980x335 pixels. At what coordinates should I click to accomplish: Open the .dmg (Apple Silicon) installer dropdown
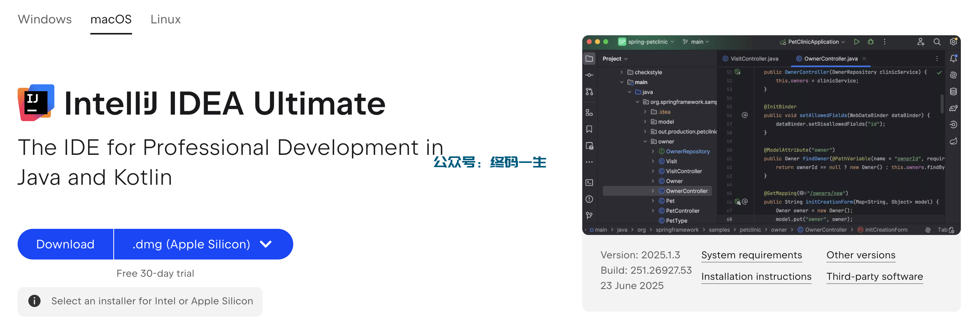click(x=203, y=244)
